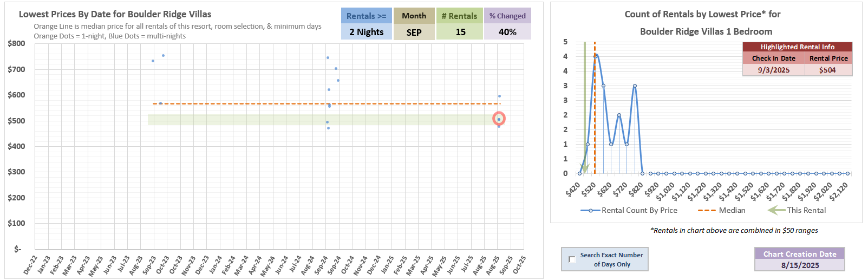Select the 9/3/2025 check-in date cell

click(x=773, y=70)
